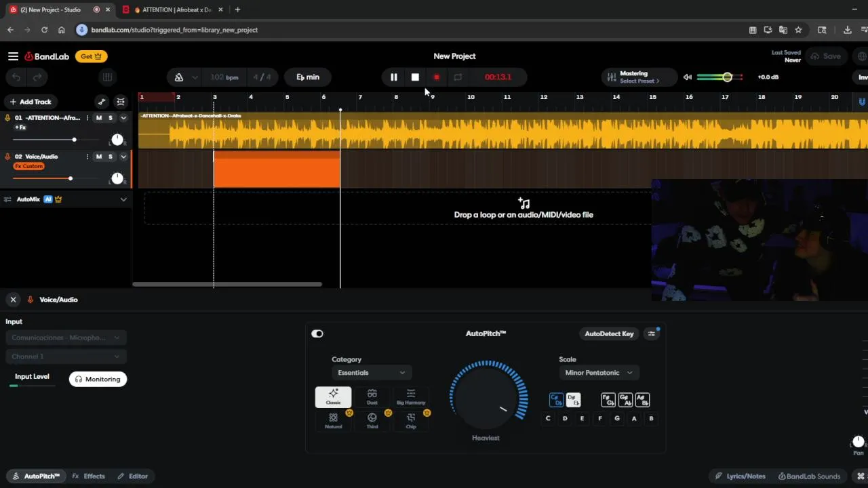
Task: Click microphone icon of track 02 Voice/Audio
Action: pyautogui.click(x=7, y=157)
